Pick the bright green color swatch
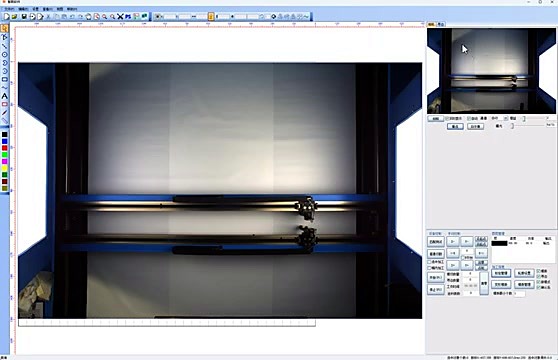Viewport: 558px width, 360px height. (4, 155)
